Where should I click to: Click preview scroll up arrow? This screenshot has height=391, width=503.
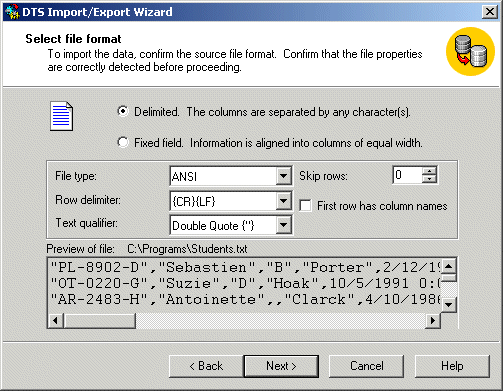click(x=449, y=266)
